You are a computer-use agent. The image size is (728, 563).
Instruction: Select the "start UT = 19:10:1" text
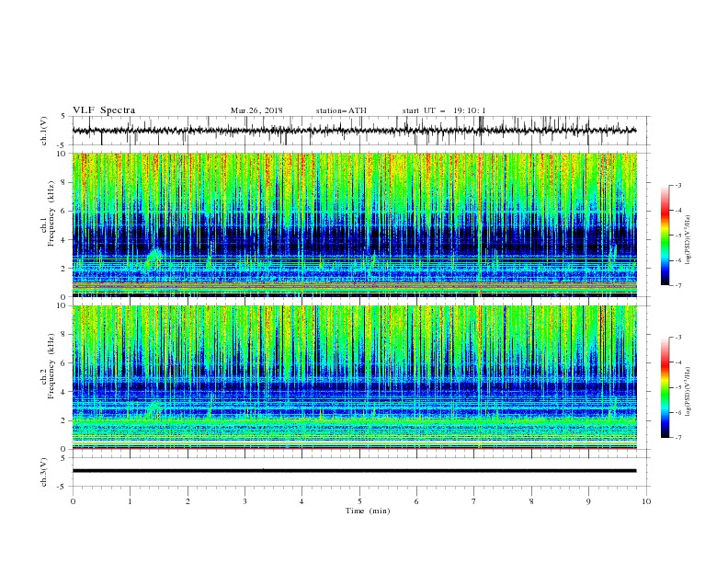click(x=443, y=110)
